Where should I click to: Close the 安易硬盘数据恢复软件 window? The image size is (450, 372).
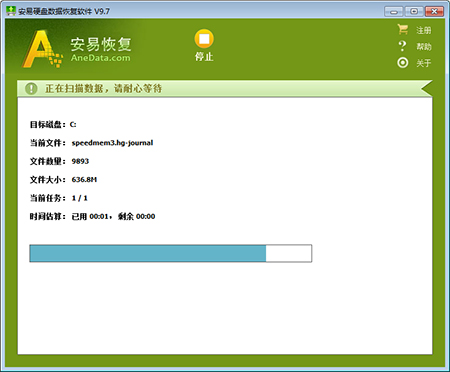434,12
